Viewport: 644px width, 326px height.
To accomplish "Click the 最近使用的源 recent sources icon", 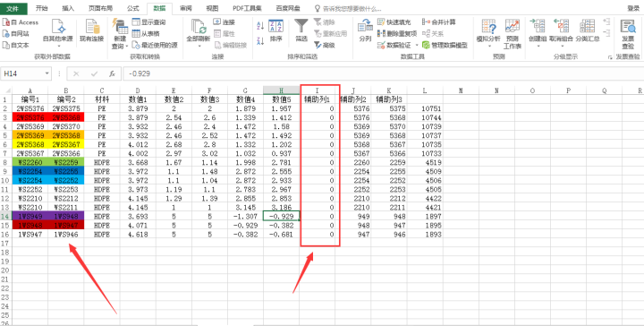I will pyautogui.click(x=136, y=45).
